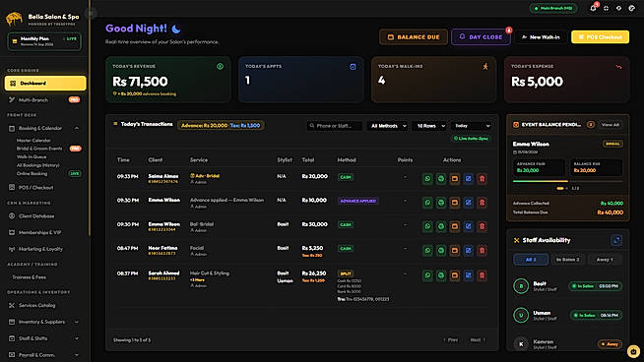Delete the Noor Fatima Facial transaction
The width and height of the screenshot is (644, 362).
tap(482, 251)
